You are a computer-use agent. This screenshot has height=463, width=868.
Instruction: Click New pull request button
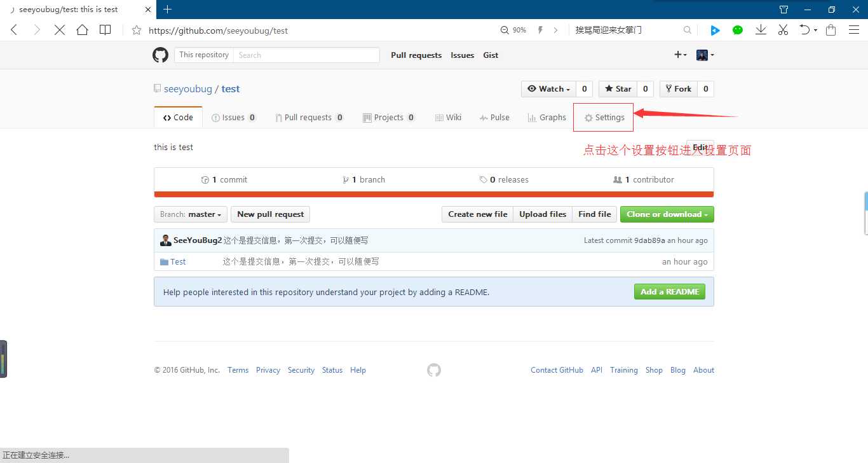pos(271,214)
